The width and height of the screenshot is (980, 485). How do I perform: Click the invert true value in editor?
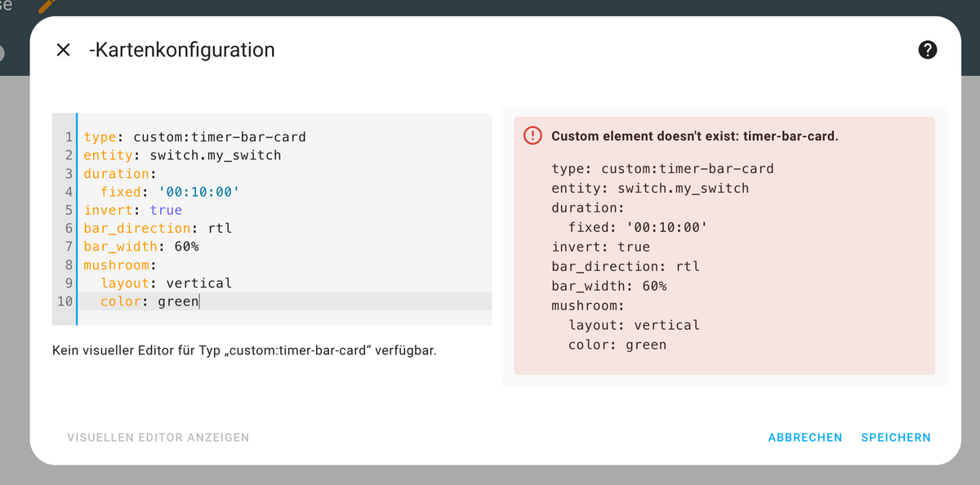click(x=166, y=210)
